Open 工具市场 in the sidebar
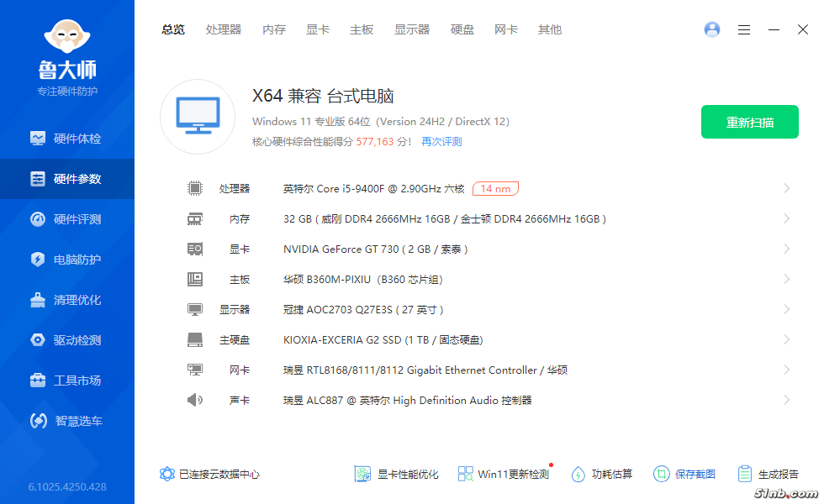Screen dimensions: 824x504 [x=66, y=381]
